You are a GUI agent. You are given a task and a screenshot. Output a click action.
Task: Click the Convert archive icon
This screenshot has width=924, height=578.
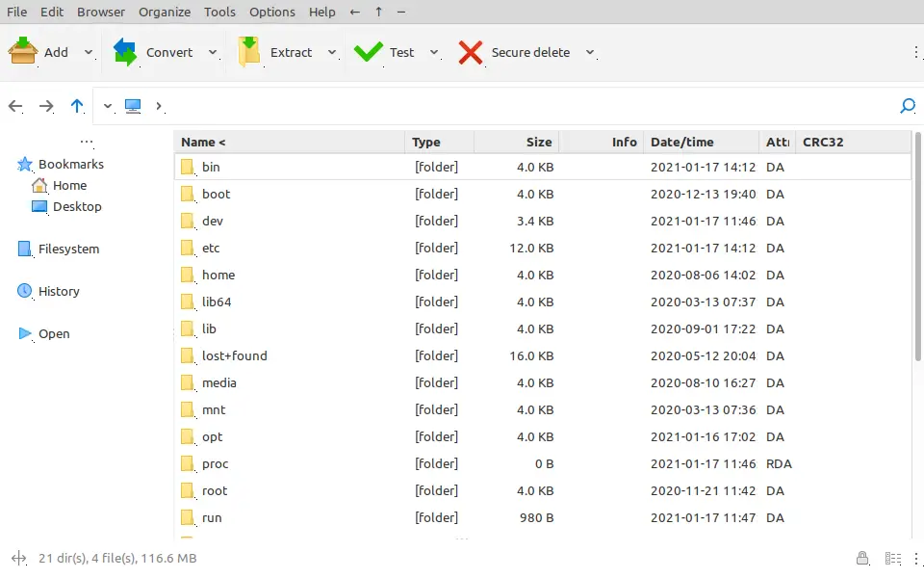[125, 52]
